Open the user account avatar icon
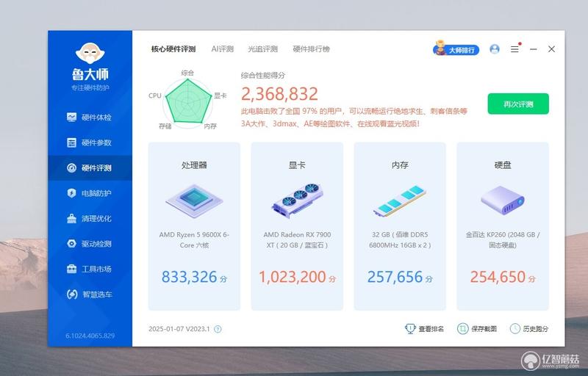 tap(495, 49)
